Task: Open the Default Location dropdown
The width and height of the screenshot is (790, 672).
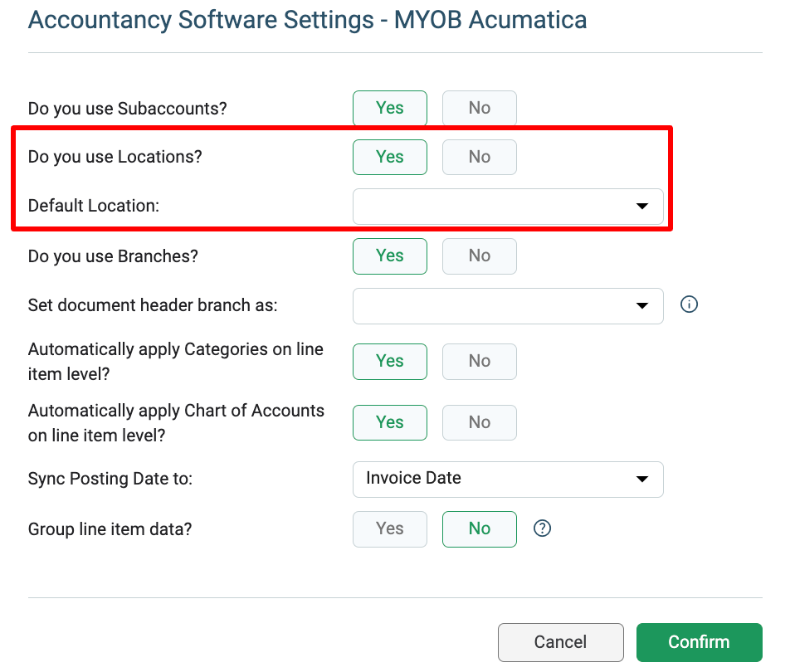Action: [x=508, y=206]
